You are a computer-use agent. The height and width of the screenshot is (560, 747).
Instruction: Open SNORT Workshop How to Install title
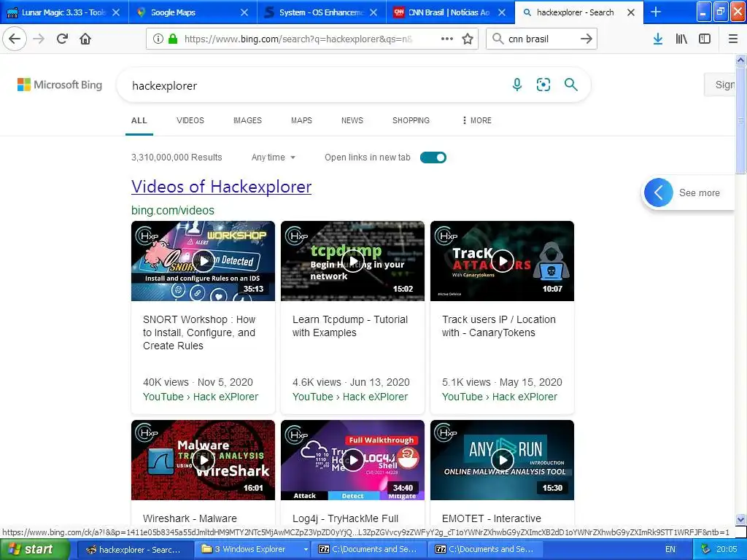[199, 332]
